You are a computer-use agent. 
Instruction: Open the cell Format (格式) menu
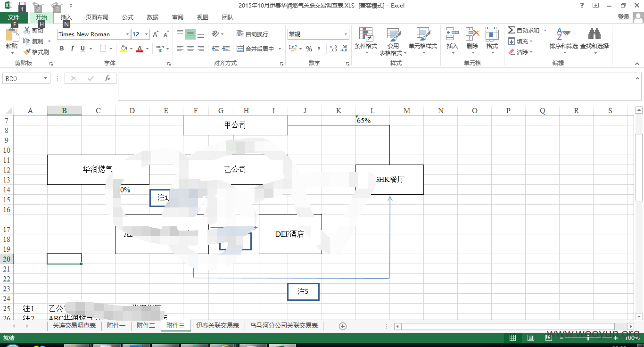[x=492, y=41]
